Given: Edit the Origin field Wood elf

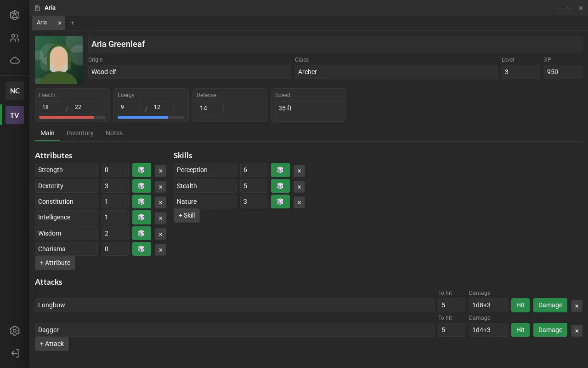Looking at the screenshot, I should point(190,72).
